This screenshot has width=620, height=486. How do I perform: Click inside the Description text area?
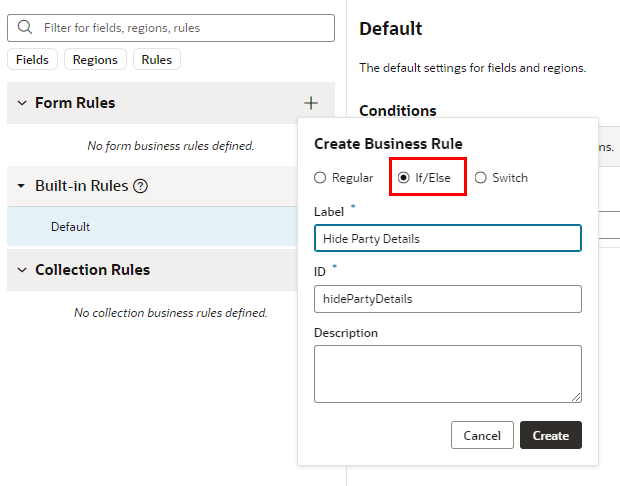pyautogui.click(x=445, y=373)
